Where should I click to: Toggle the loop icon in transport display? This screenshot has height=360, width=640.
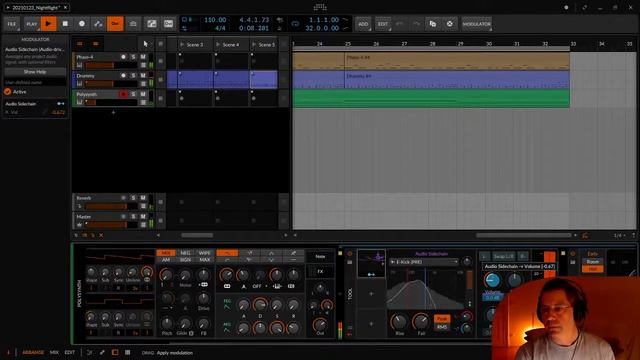[295, 24]
